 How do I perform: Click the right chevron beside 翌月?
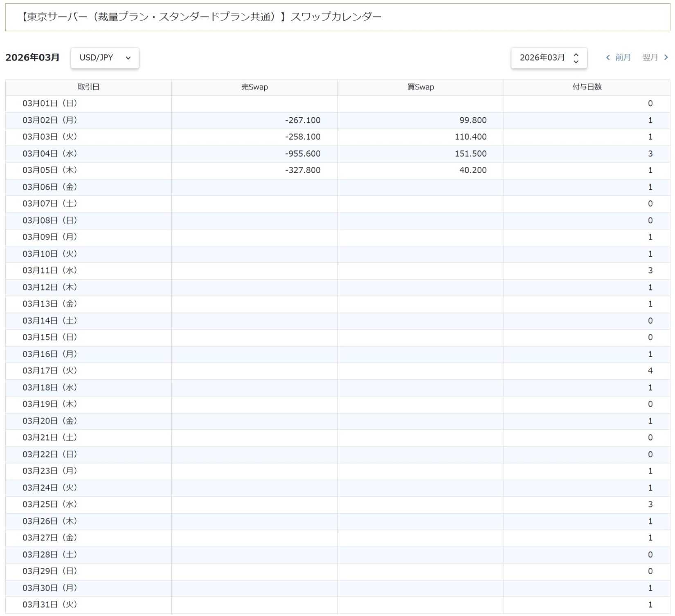[666, 58]
